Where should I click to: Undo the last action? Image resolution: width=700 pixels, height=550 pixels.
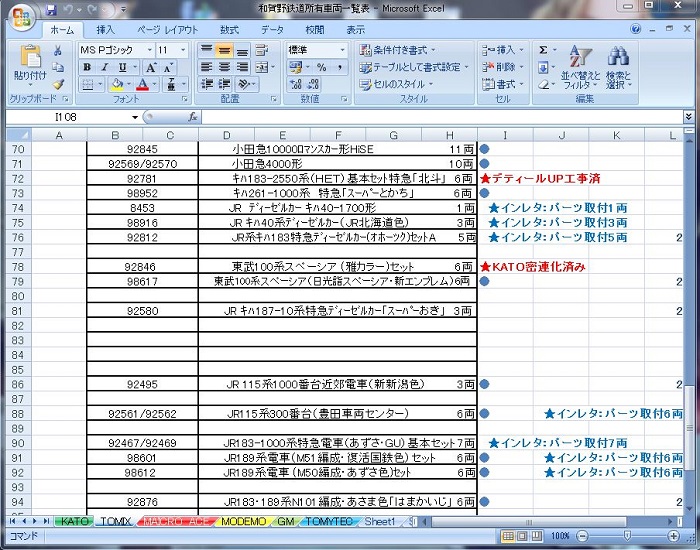coord(68,9)
